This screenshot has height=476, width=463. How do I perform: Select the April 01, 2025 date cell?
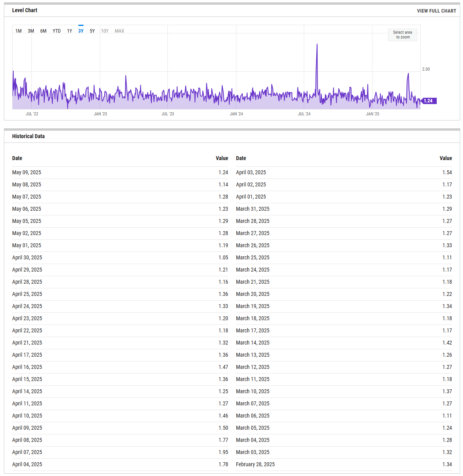click(x=251, y=197)
